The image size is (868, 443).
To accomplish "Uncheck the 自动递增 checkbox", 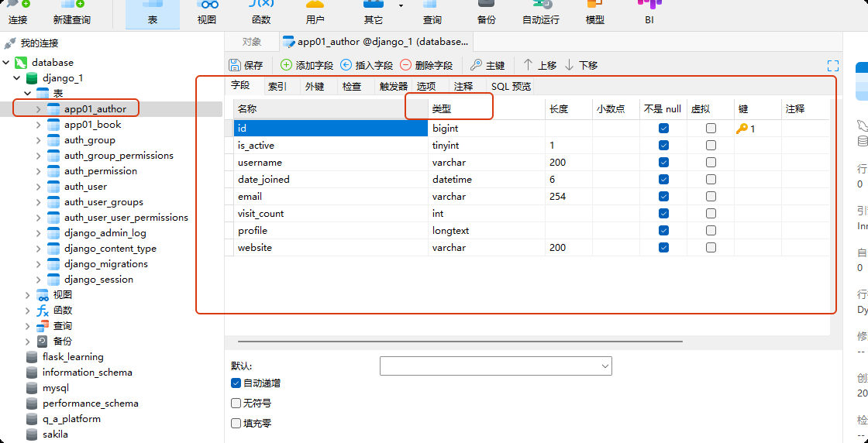I will (x=236, y=383).
